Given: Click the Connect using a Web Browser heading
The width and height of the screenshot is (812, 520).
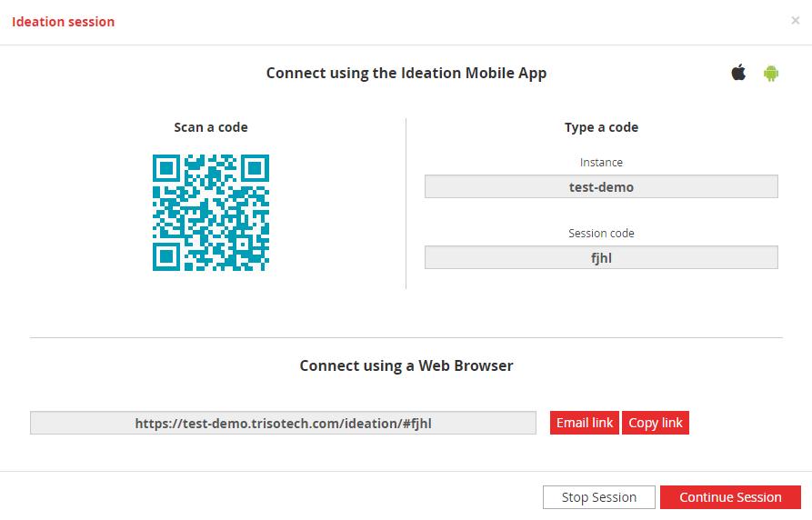Looking at the screenshot, I should pos(406,365).
